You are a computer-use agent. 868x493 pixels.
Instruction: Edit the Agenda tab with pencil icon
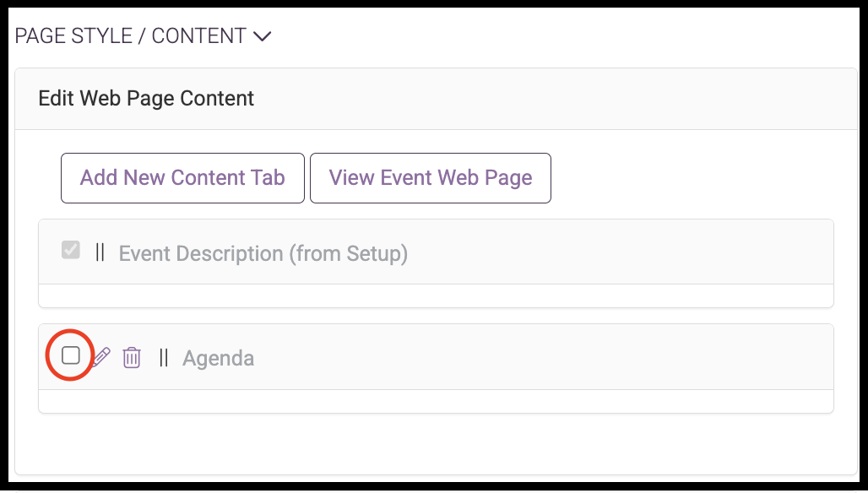(101, 357)
